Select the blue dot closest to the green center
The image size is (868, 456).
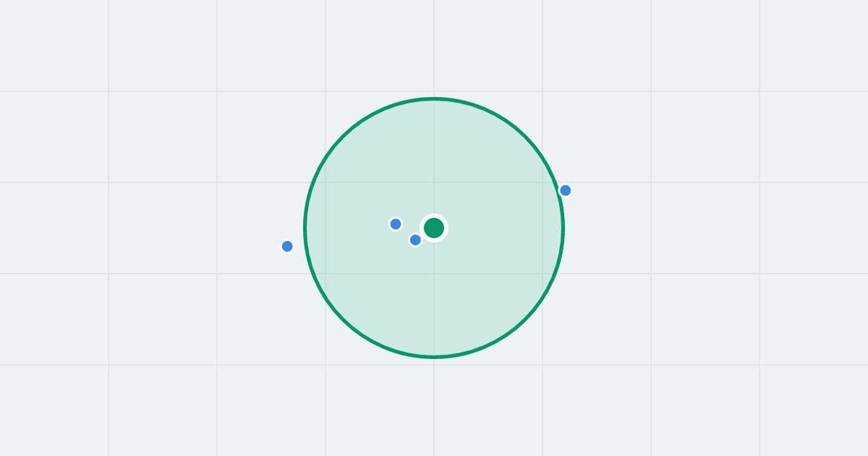(415, 240)
